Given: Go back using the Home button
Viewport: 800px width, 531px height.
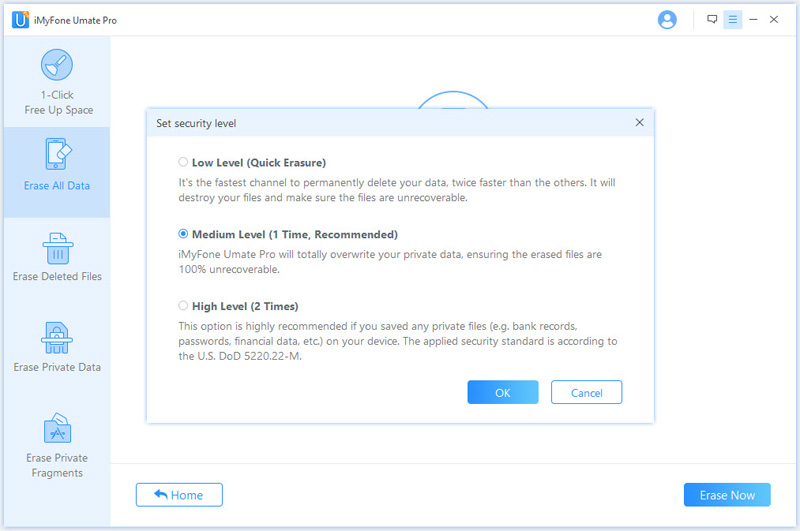Looking at the screenshot, I should tap(179, 495).
